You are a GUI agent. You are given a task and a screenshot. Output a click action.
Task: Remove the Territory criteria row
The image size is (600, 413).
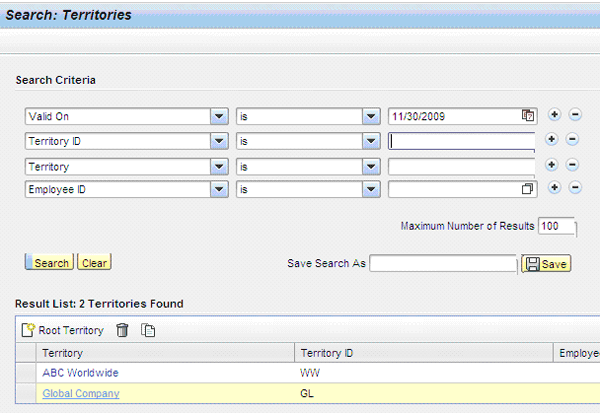(x=574, y=164)
